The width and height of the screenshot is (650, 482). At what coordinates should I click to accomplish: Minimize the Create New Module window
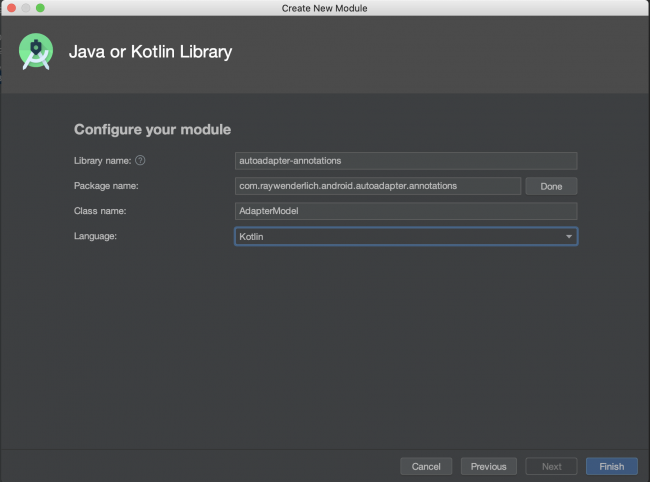26,8
